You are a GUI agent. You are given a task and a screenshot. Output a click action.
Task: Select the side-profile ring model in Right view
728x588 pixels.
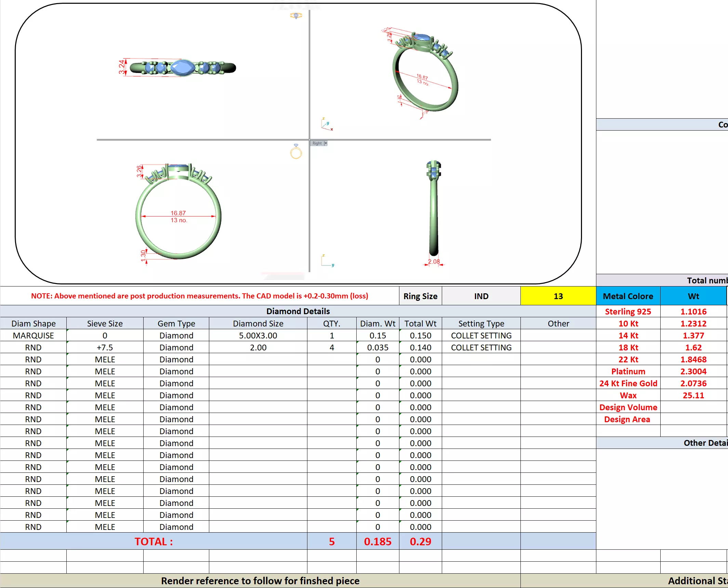point(434,209)
